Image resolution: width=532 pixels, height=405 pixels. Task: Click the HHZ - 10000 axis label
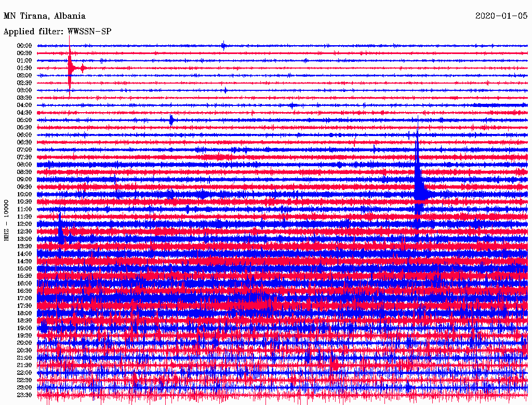(6, 220)
